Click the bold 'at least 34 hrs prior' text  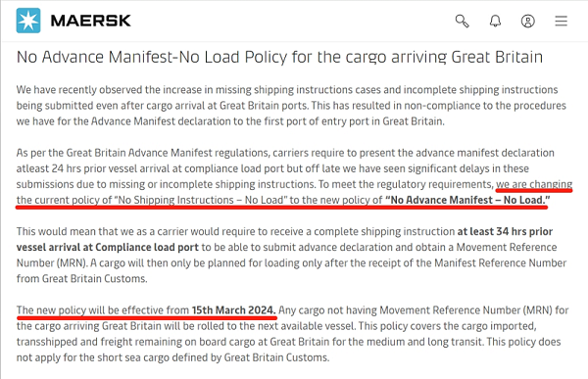505,231
